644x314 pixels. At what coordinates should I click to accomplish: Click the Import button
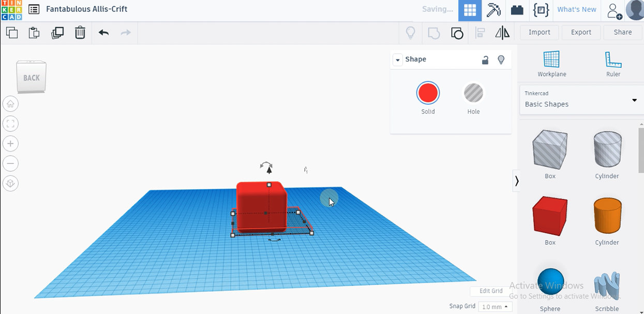click(540, 33)
